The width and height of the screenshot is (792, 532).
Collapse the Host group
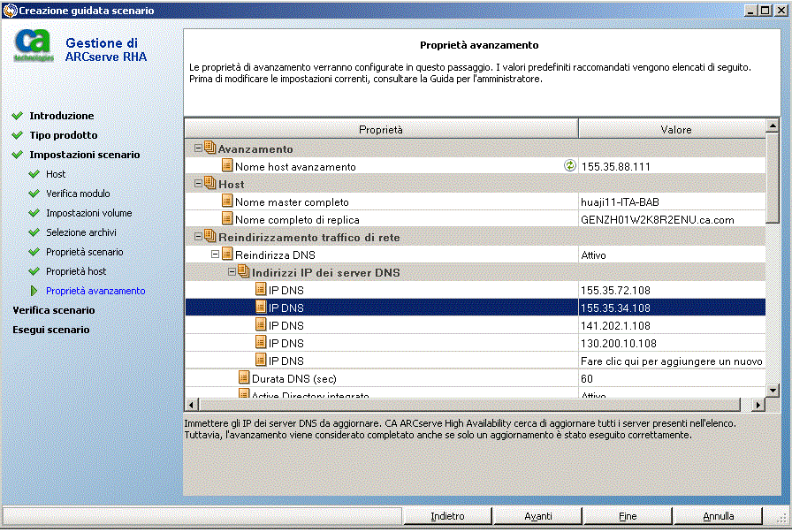coord(198,184)
